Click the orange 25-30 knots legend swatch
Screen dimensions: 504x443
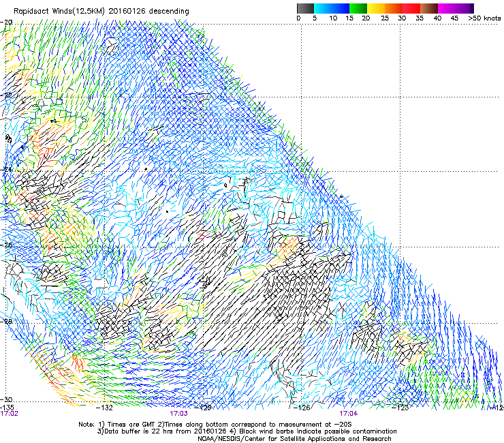[x=394, y=8]
